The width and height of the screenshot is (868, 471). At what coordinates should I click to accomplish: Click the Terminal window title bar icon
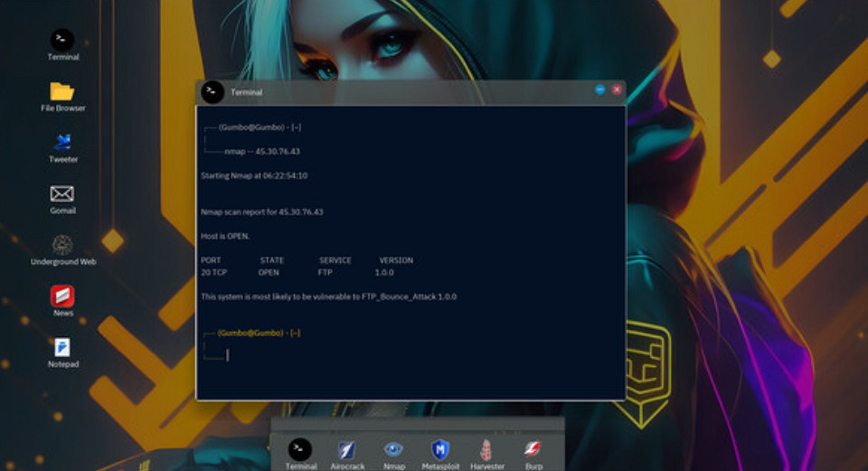(212, 92)
